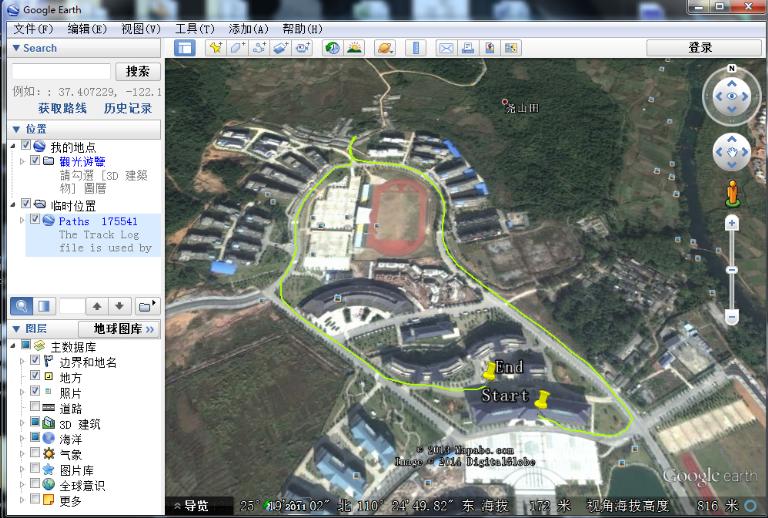Click the Look joystick eye center

coord(732,96)
